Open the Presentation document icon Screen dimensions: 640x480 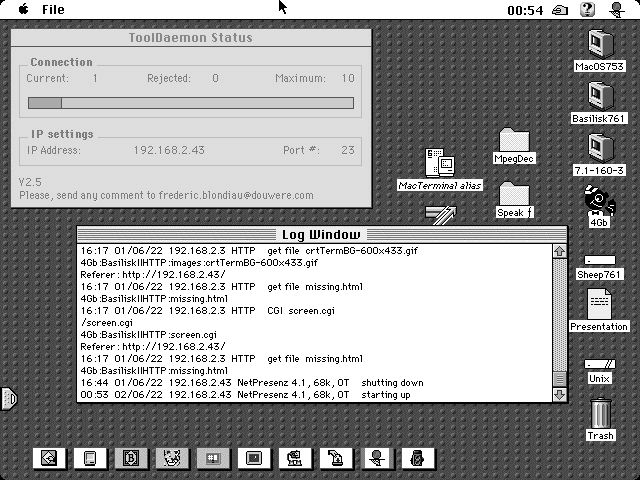click(600, 303)
